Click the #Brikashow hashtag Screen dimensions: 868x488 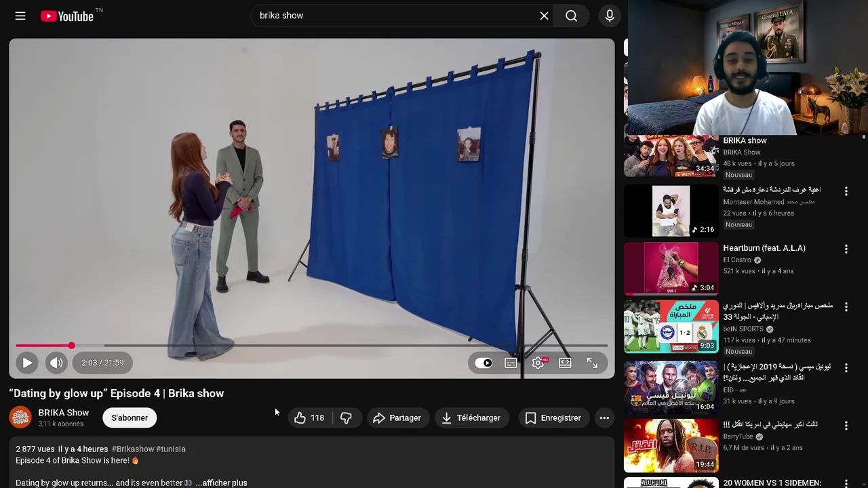(133, 449)
